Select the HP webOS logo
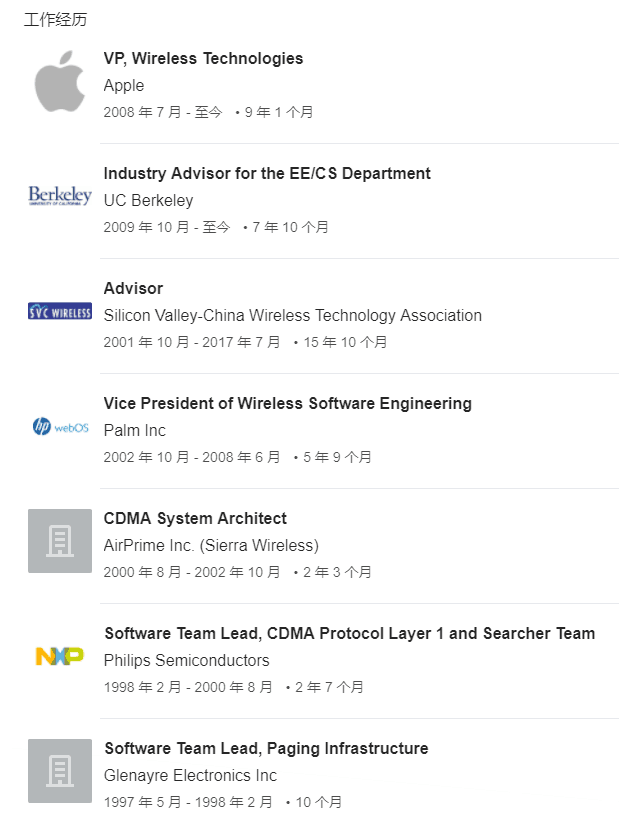Screen dimensions: 619x827 tap(60, 426)
